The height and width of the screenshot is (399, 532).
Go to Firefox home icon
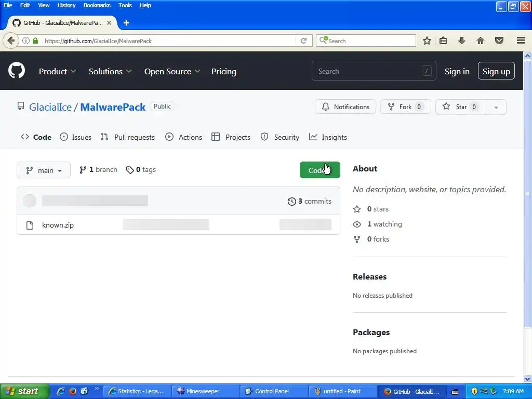coord(481,41)
